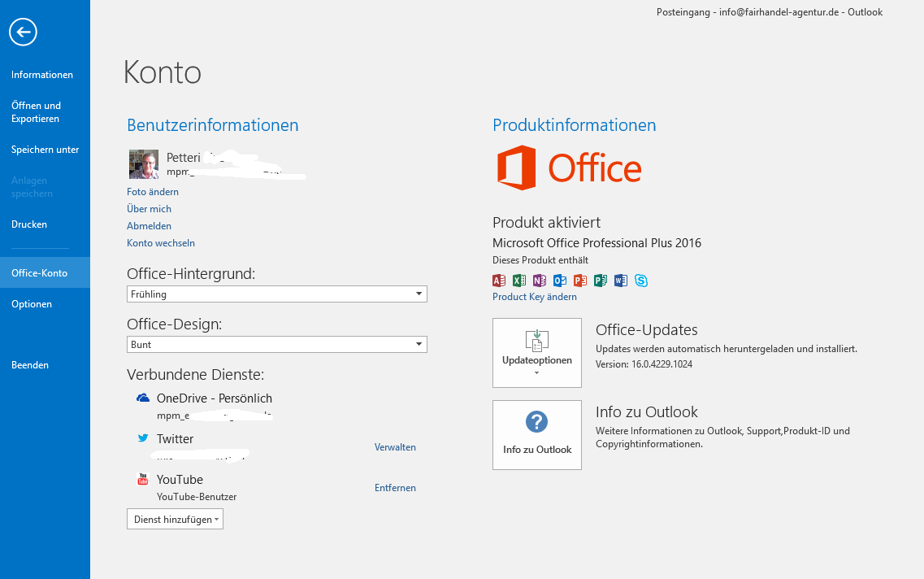Select Drucken in the sidebar

pyautogui.click(x=29, y=224)
